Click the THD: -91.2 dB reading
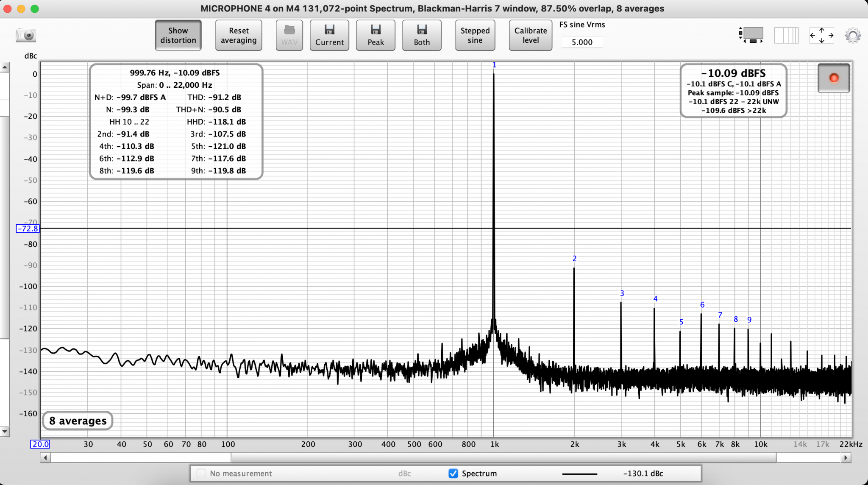Image resolution: width=868 pixels, height=485 pixels. [214, 97]
